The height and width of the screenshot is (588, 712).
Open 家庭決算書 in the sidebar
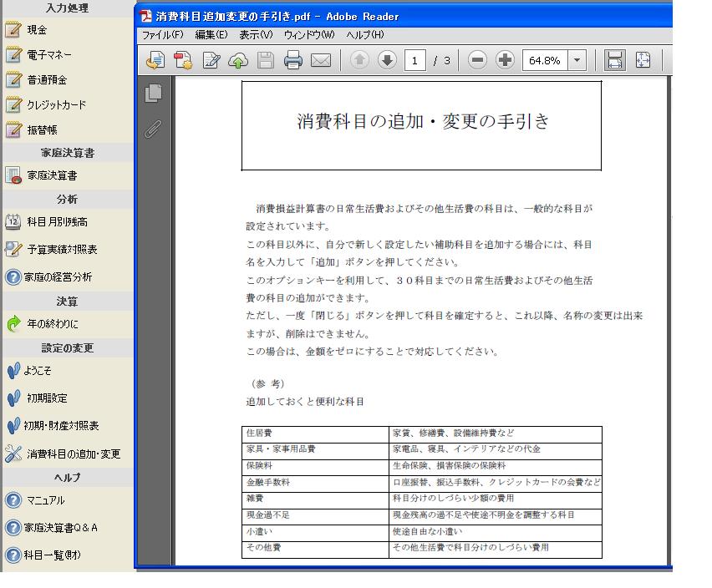click(52, 175)
